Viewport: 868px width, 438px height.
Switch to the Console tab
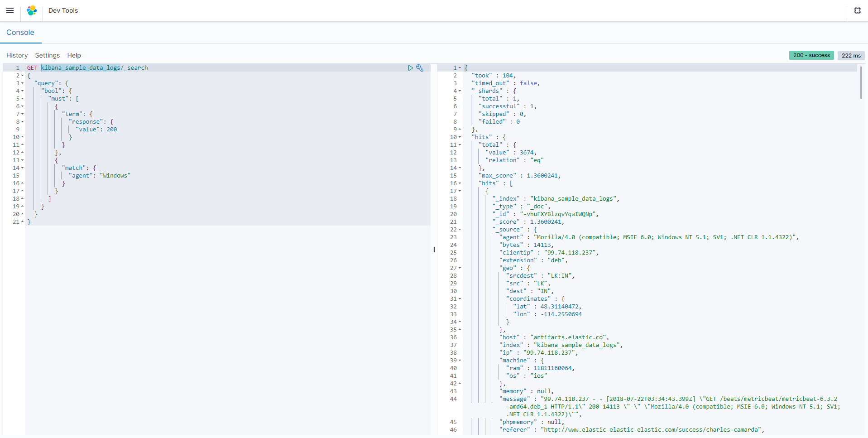tap(20, 33)
